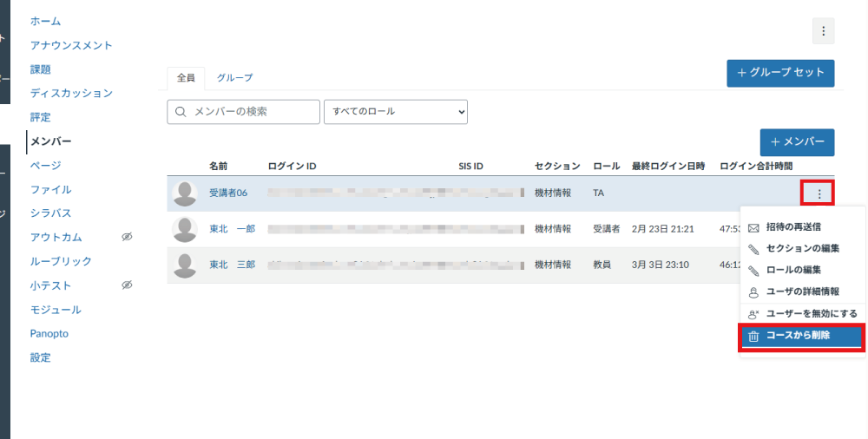
Task: Open 小テスト in course navigation
Action: pos(50,285)
